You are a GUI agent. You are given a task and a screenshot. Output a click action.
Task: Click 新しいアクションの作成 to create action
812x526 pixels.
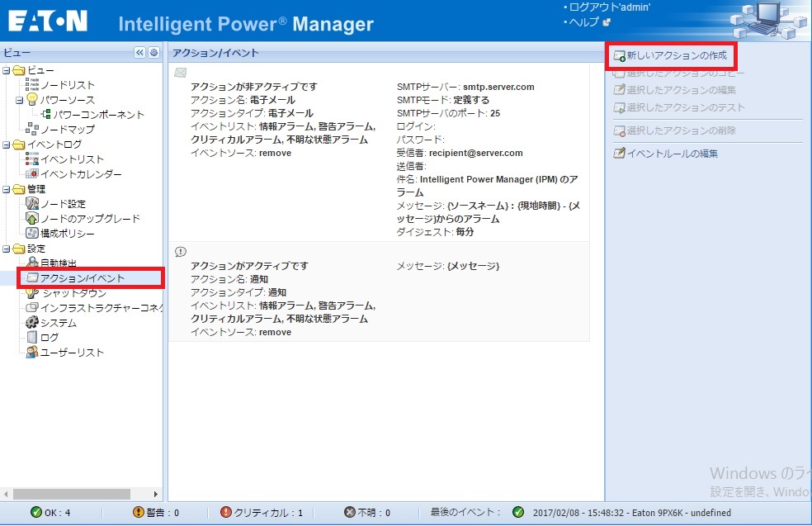pyautogui.click(x=676, y=56)
